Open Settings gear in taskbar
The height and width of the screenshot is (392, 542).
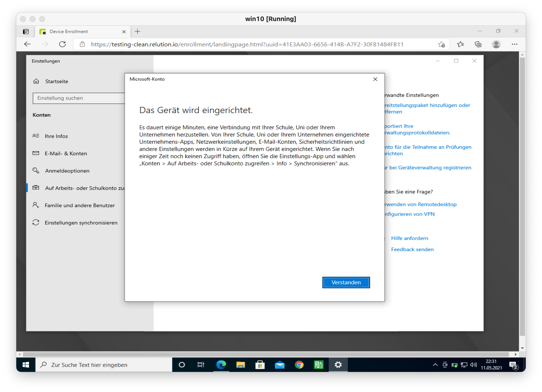click(x=338, y=365)
